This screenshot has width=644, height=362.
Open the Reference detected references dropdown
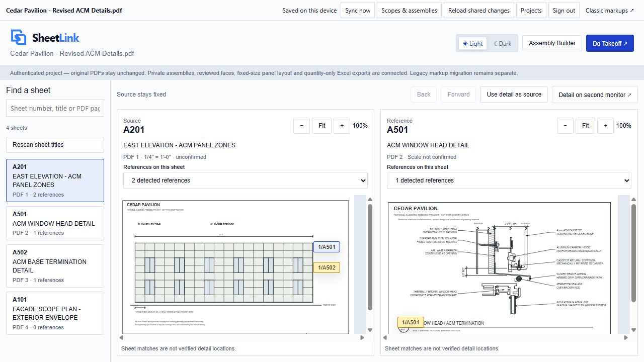(509, 180)
